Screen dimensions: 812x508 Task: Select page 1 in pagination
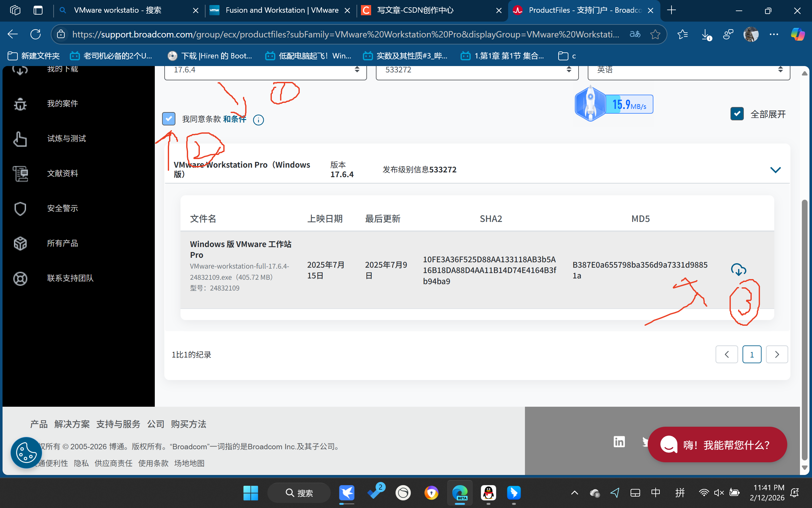pos(752,354)
